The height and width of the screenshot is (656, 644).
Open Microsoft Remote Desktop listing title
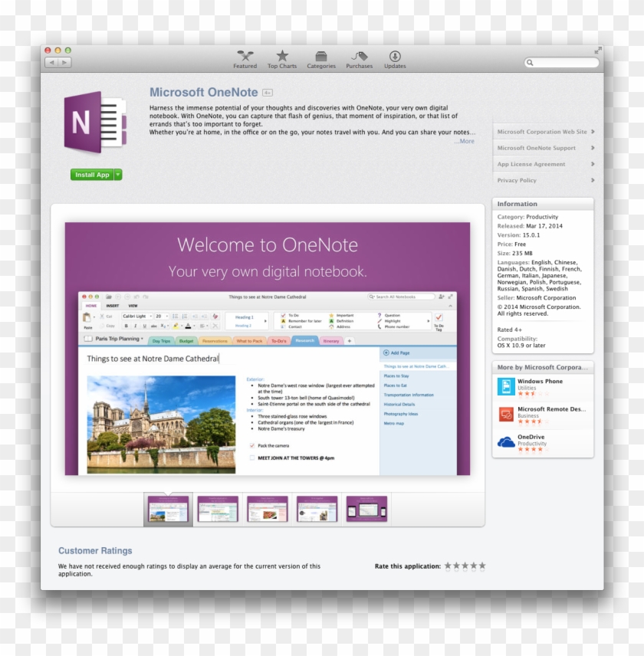tap(551, 409)
